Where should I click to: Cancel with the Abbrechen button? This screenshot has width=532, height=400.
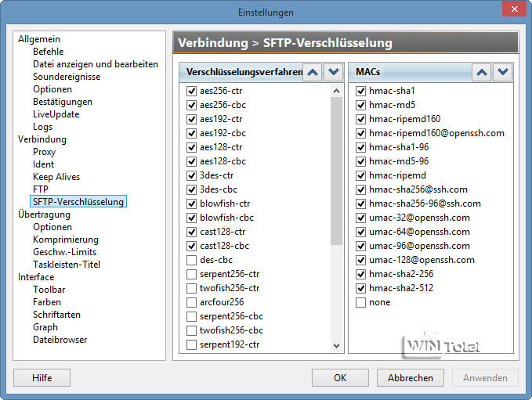[411, 377]
